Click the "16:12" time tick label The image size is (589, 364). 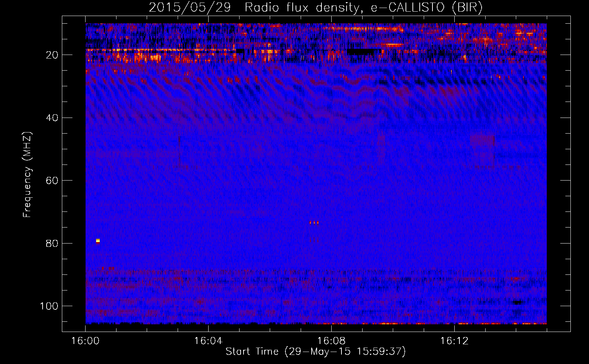(454, 341)
